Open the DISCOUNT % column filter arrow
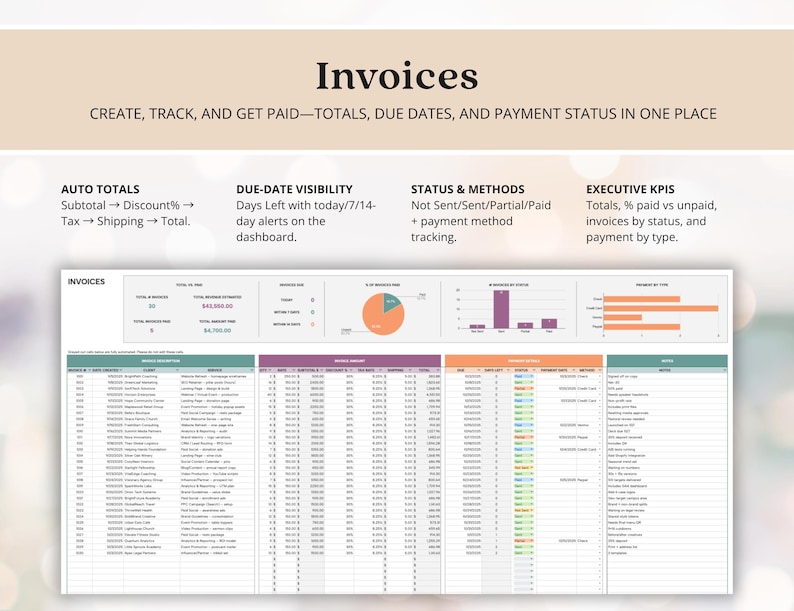This screenshot has height=611, width=794. 351,370
